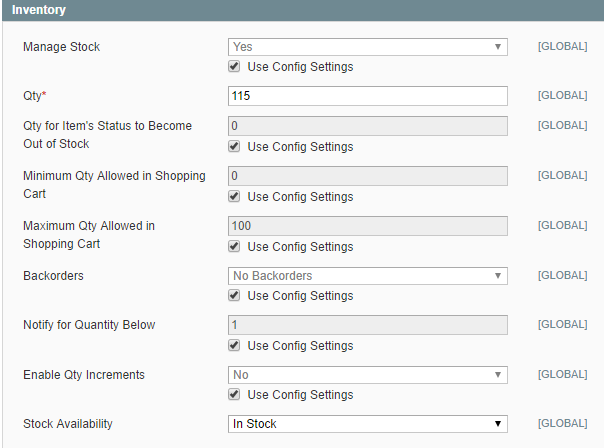Click the Qty input field
The image size is (604, 448).
pyautogui.click(x=367, y=96)
